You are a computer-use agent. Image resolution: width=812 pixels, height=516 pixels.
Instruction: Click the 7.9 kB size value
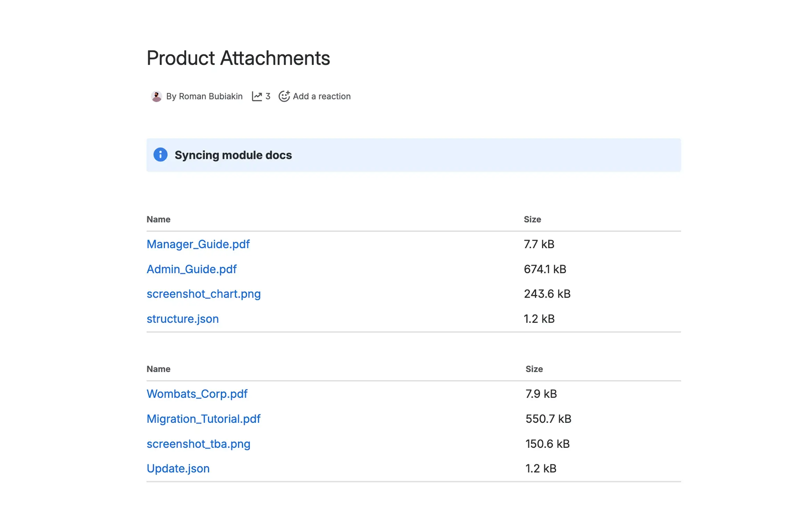(x=541, y=394)
